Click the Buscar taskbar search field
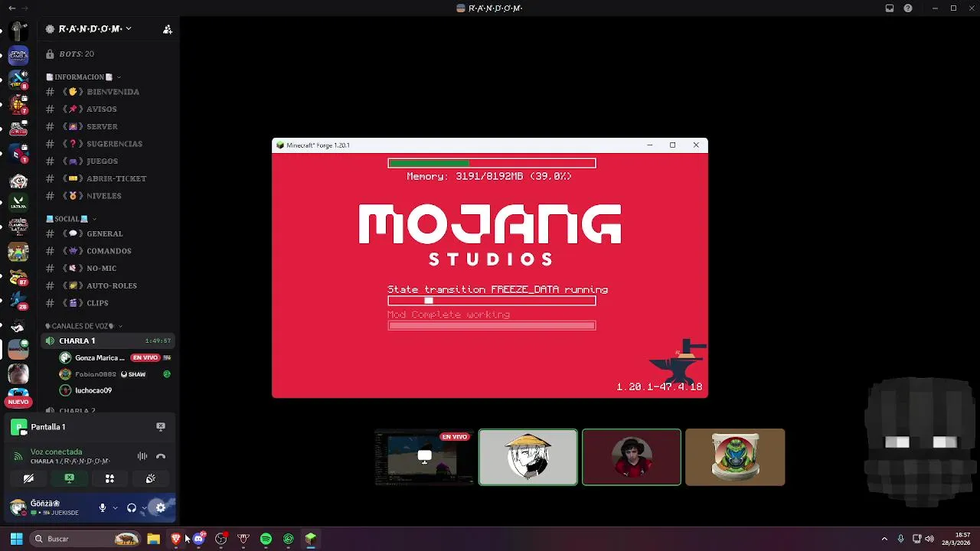 click(86, 539)
